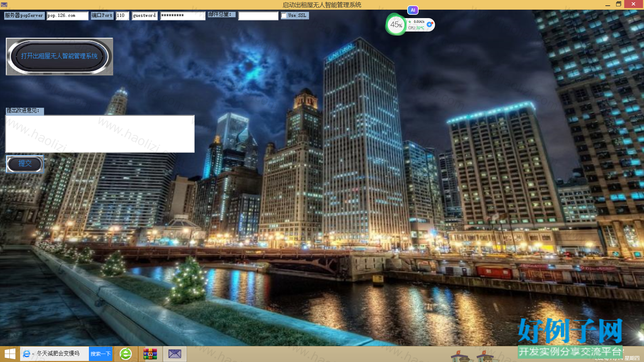
Task: Submit the improvement suggestion with 提交 button
Action: coord(25,164)
